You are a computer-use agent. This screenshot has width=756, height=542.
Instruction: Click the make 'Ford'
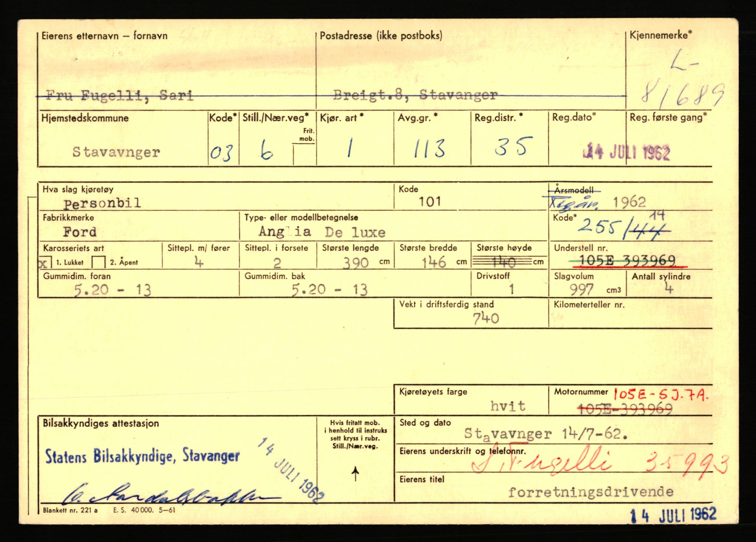click(x=80, y=232)
